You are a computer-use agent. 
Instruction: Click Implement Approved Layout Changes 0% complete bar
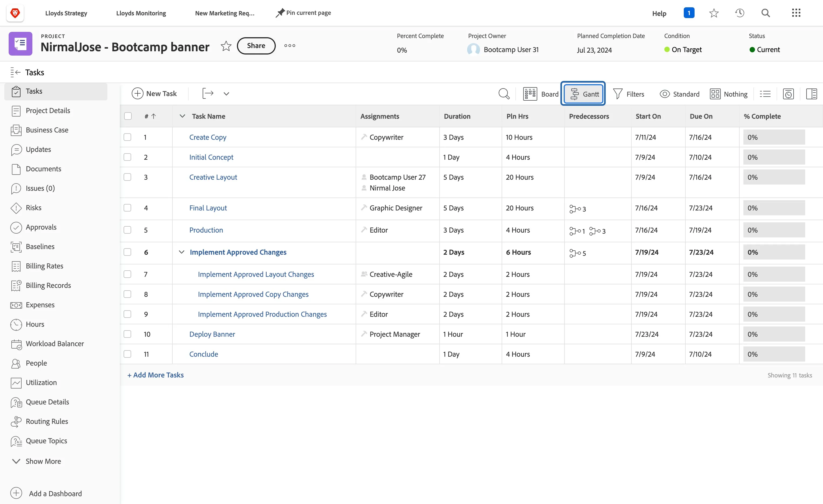[x=774, y=274]
